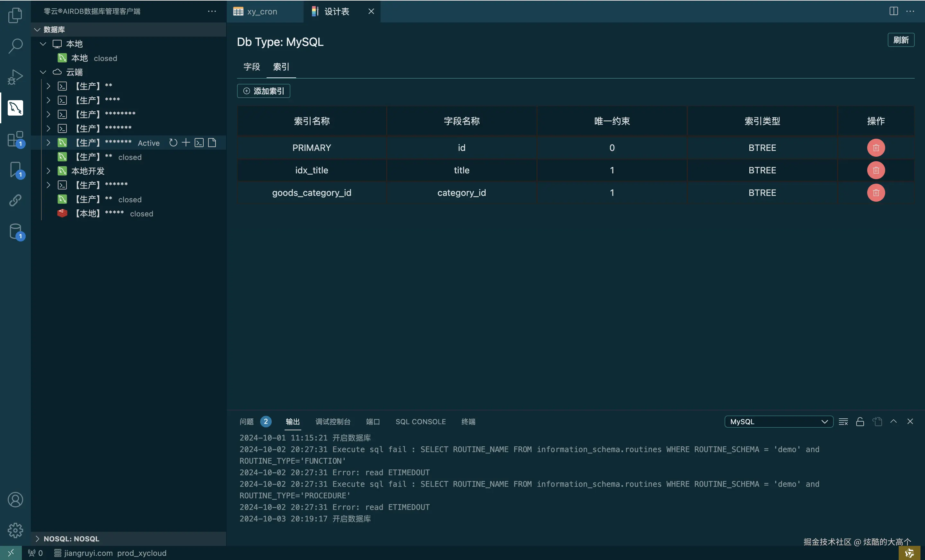Clear the output panel log
Image resolution: width=925 pixels, height=560 pixels.
[x=843, y=422]
